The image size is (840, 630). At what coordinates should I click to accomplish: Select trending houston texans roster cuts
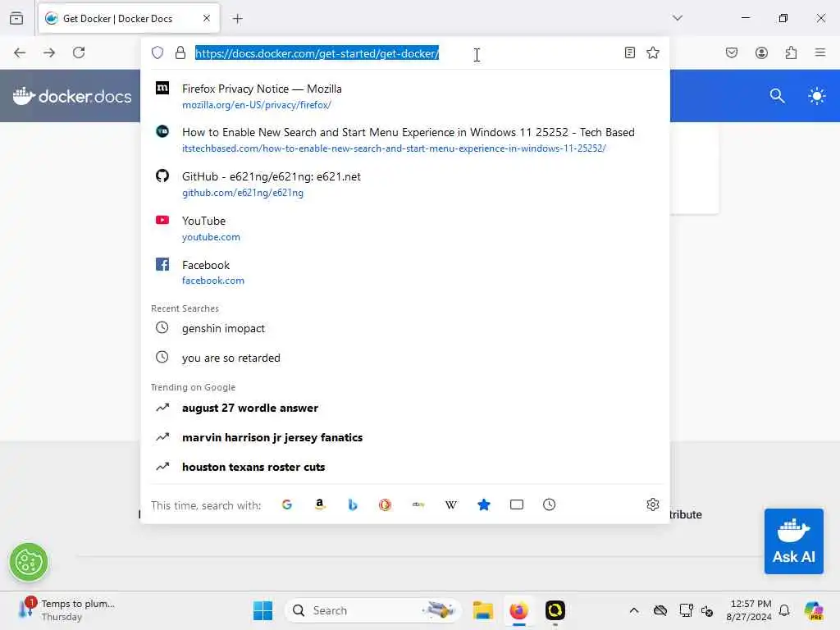(405, 467)
